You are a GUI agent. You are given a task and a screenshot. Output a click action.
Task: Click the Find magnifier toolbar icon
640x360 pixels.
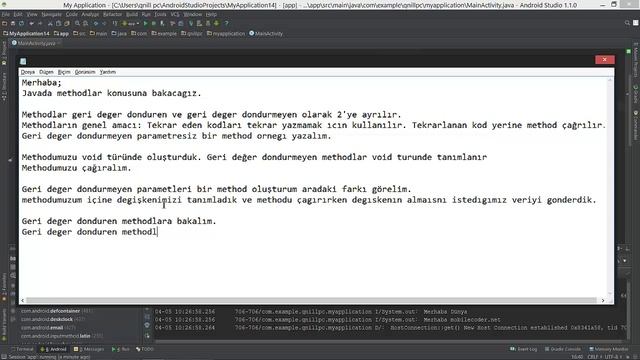(77, 24)
